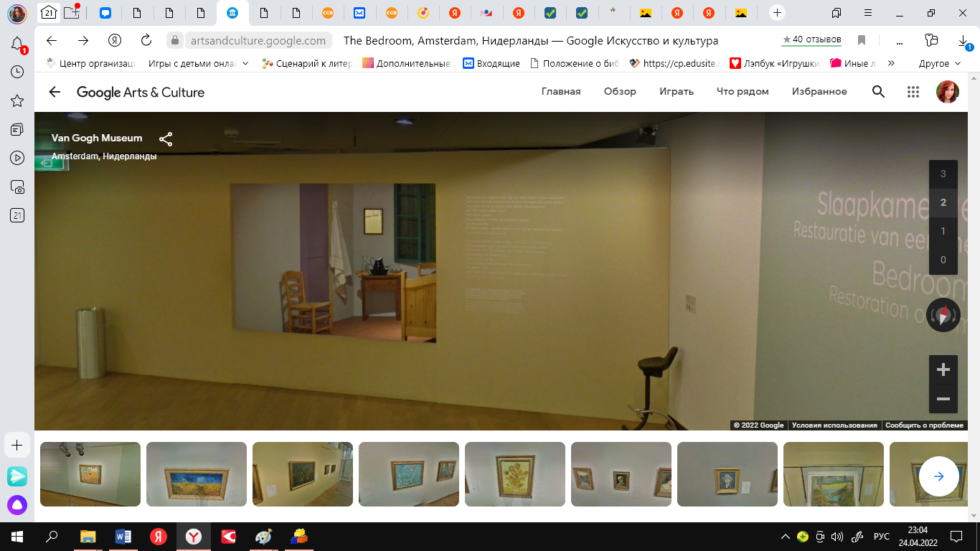Screen dimensions: 980x551
Task: Click the compass to reset orientation
Action: 943,315
